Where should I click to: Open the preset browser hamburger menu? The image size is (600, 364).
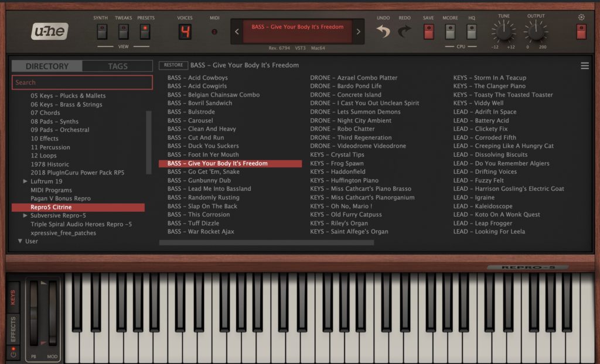point(585,66)
